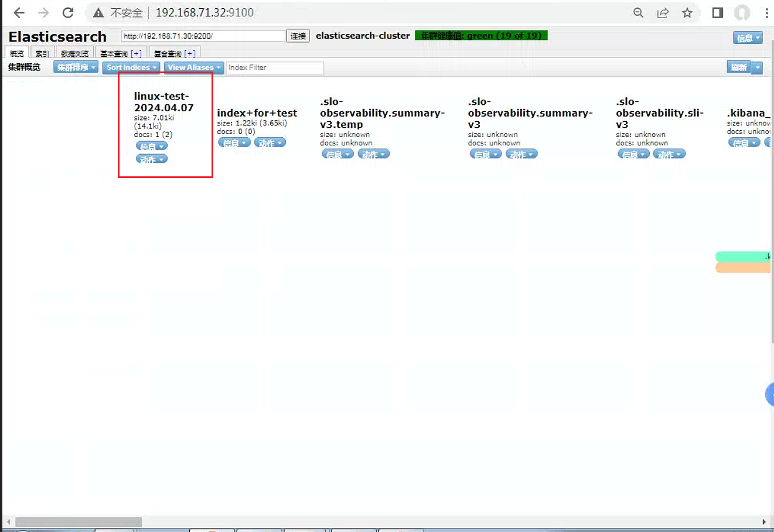The height and width of the screenshot is (532, 774).
Task: Open 信息 dropdown for .slo-observability.summary-v3.temp
Action: 338,154
